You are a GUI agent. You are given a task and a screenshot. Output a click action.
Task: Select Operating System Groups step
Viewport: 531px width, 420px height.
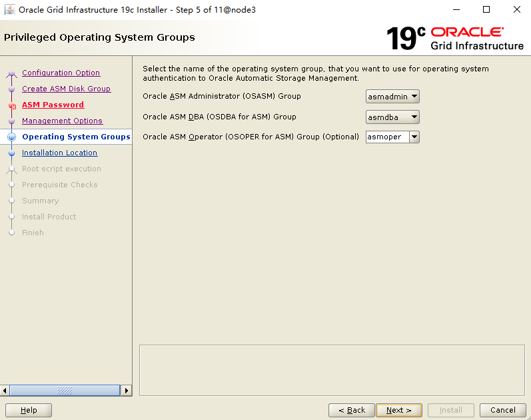tap(76, 137)
